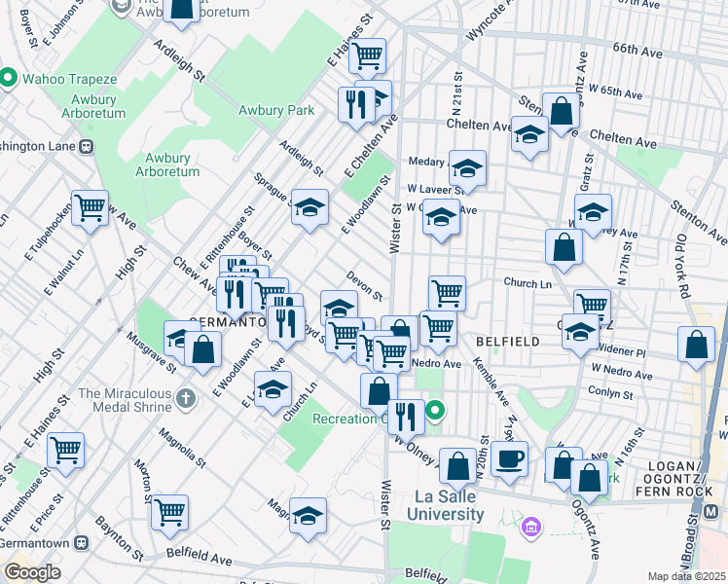Open the Germantown train station icon

82,543
